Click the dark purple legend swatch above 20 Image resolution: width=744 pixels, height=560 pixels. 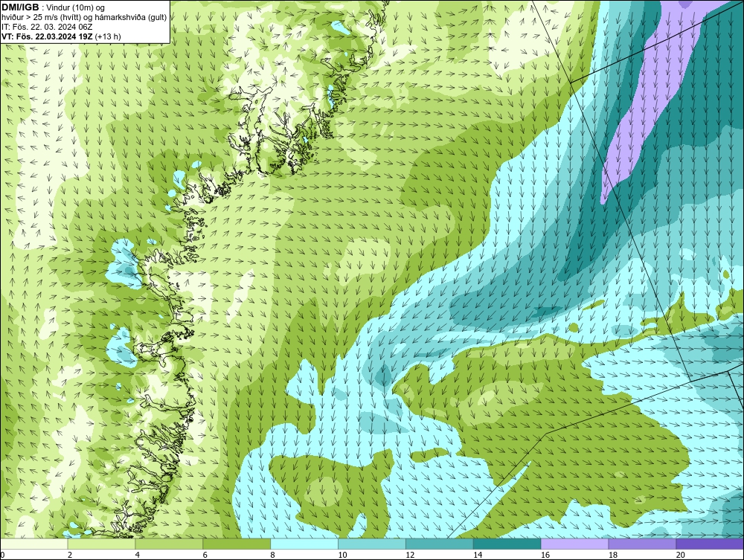(x=710, y=544)
